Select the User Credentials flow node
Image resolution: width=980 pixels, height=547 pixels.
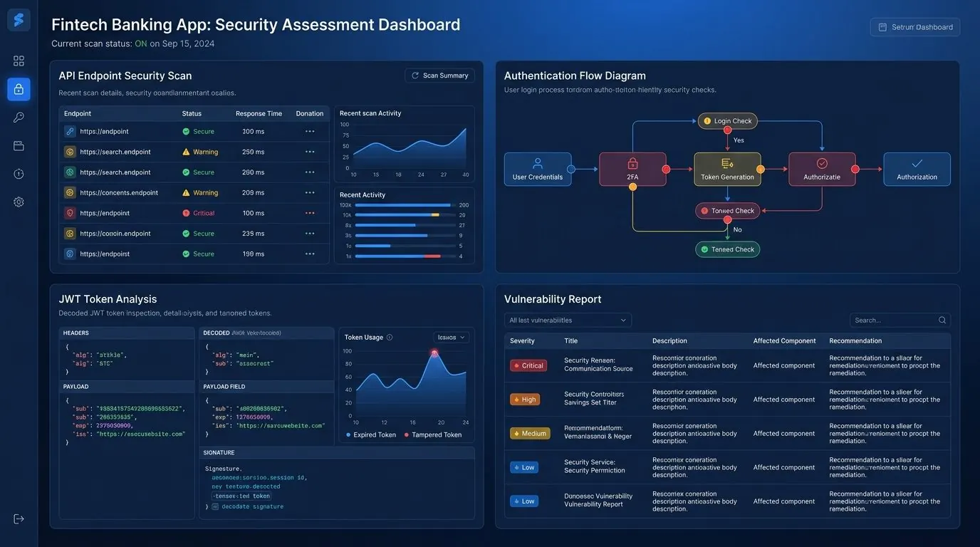click(x=538, y=170)
